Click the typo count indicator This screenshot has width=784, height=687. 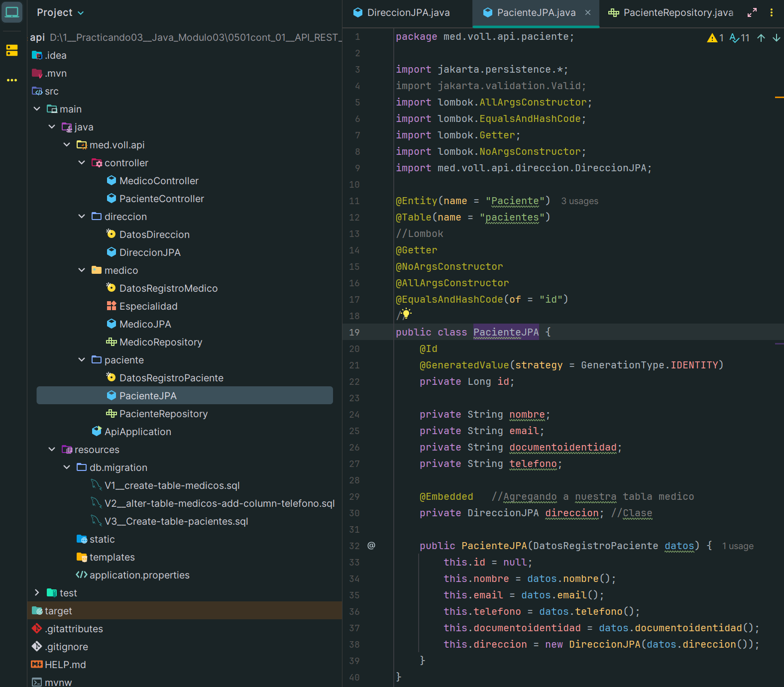(740, 38)
